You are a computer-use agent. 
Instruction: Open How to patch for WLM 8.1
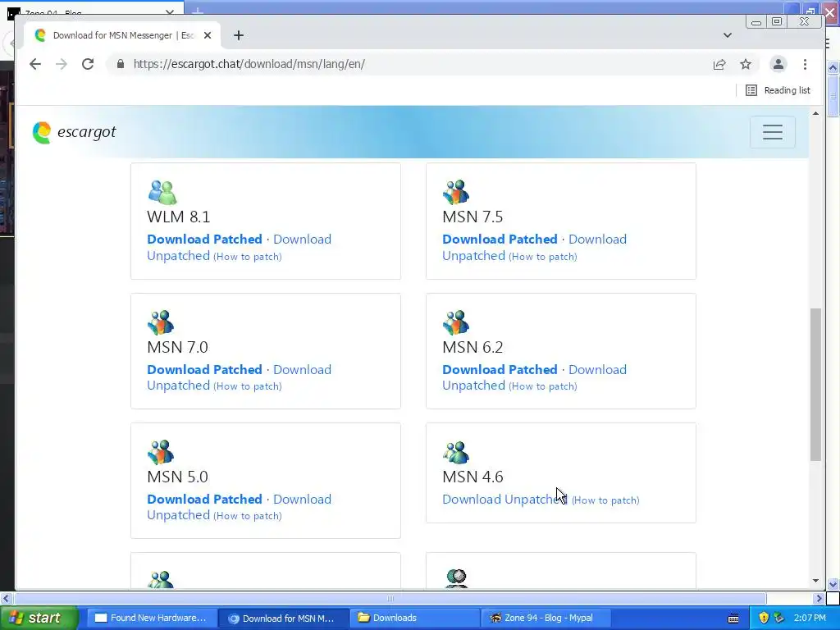click(x=248, y=257)
